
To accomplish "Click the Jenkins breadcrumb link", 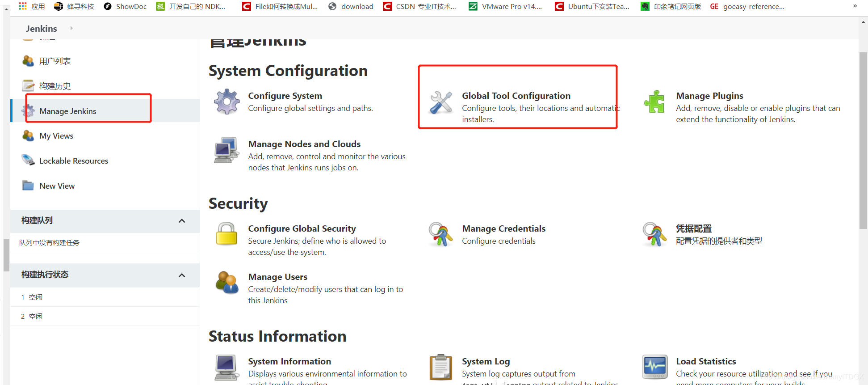I will point(42,29).
